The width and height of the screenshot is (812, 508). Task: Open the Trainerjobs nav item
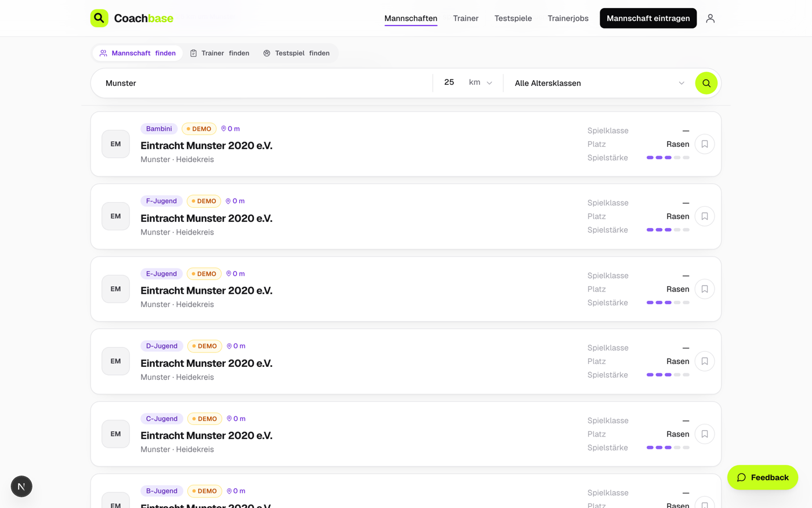tap(568, 19)
